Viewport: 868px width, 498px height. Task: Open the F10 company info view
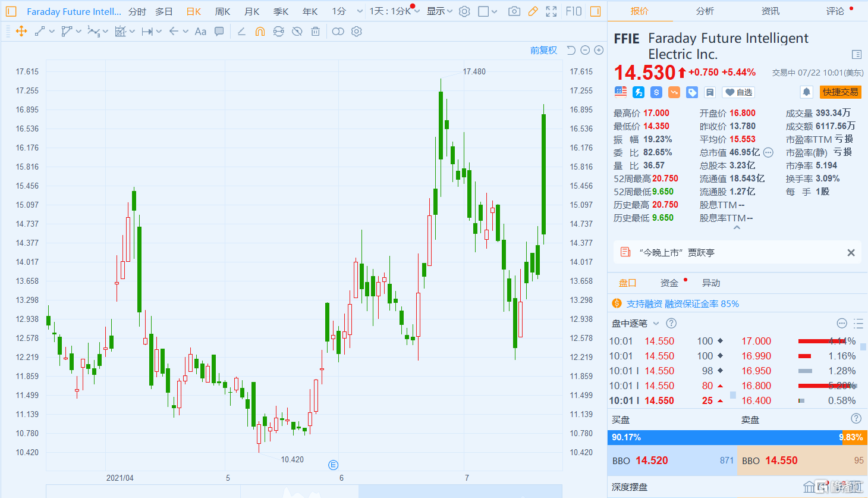click(x=574, y=11)
